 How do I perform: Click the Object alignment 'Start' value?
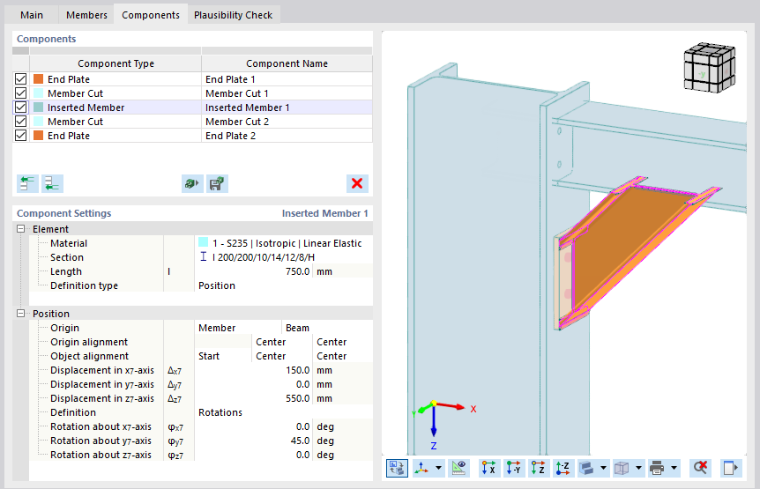(x=223, y=356)
